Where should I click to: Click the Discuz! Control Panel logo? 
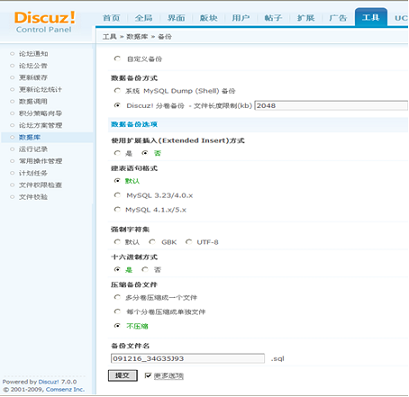click(x=45, y=22)
